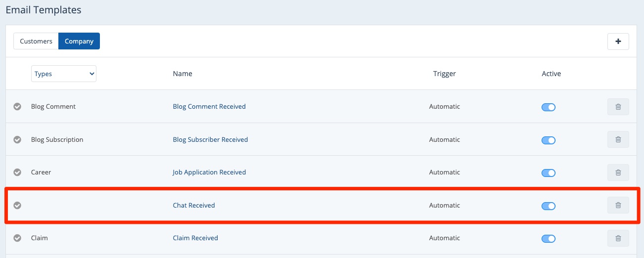Delete the Job Application Received template
Screen dimensions: 644x258
(x=618, y=172)
